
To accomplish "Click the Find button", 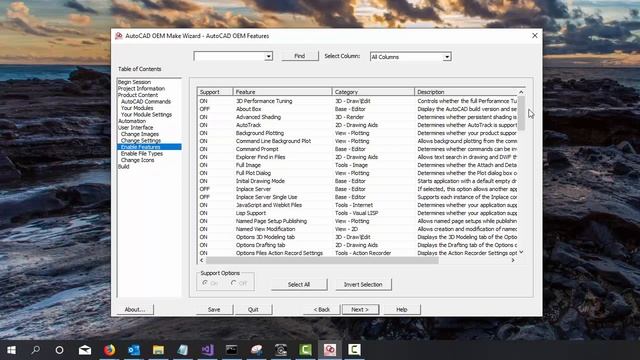I will point(300,56).
